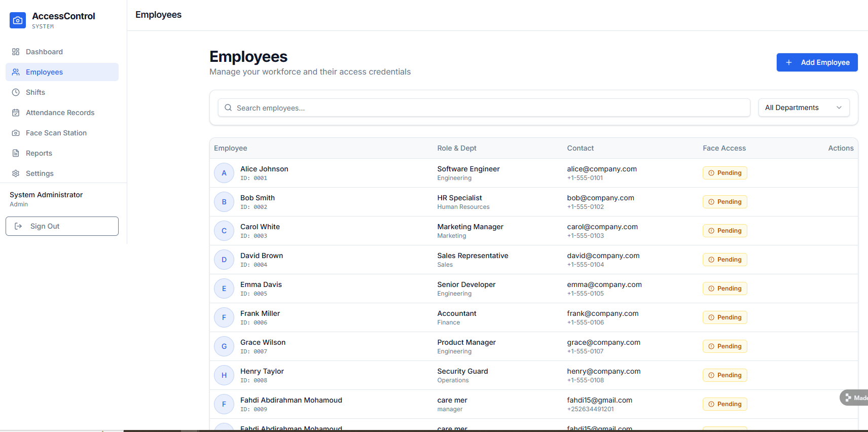Click the Shifts clock icon
The width and height of the screenshot is (868, 432).
point(16,92)
